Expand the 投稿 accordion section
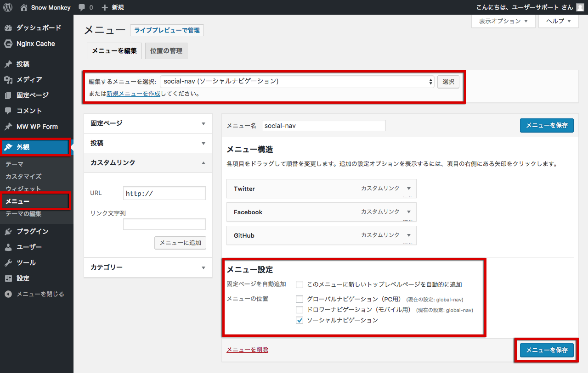The height and width of the screenshot is (373, 588). (148, 143)
